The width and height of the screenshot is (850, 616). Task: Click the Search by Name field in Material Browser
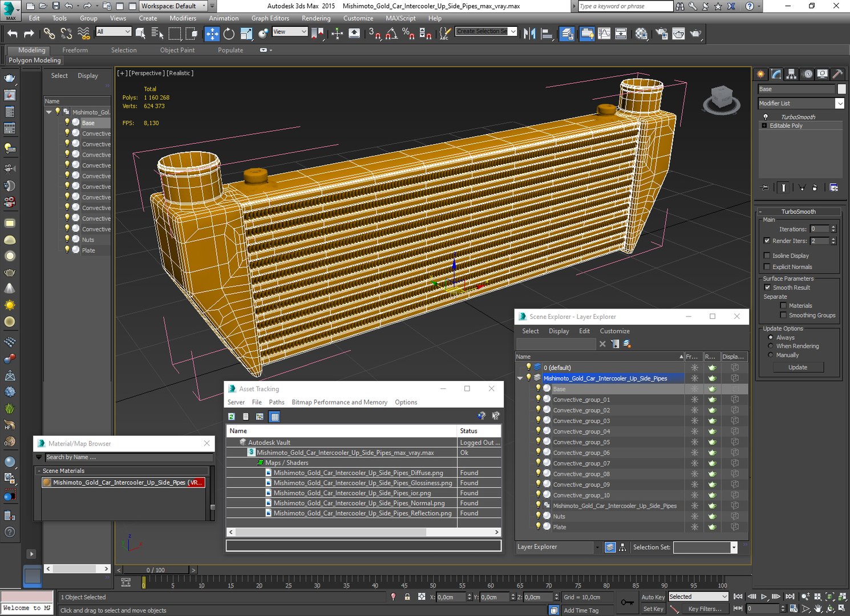[x=129, y=457]
